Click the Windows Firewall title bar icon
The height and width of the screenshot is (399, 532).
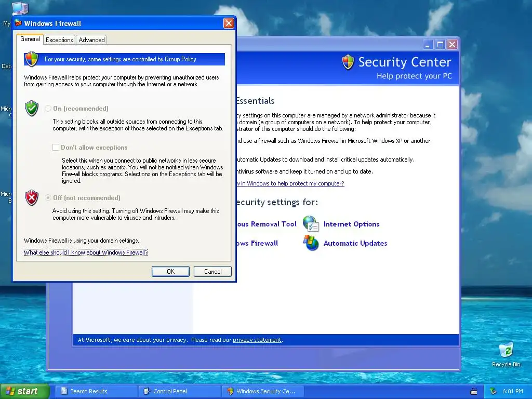tap(18, 23)
